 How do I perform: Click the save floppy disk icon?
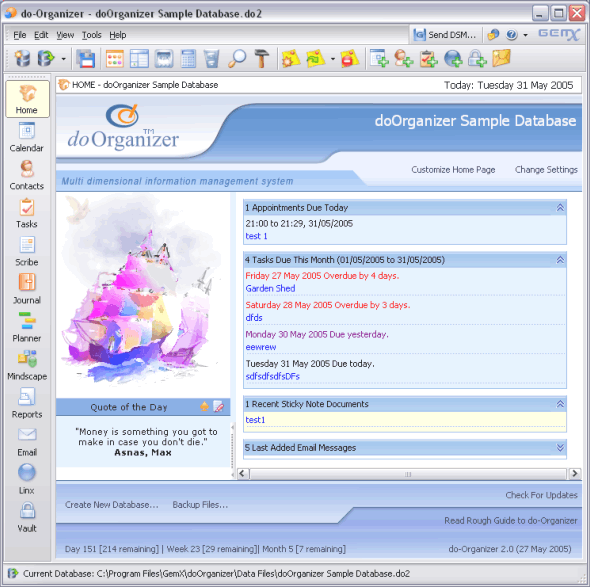[86, 58]
